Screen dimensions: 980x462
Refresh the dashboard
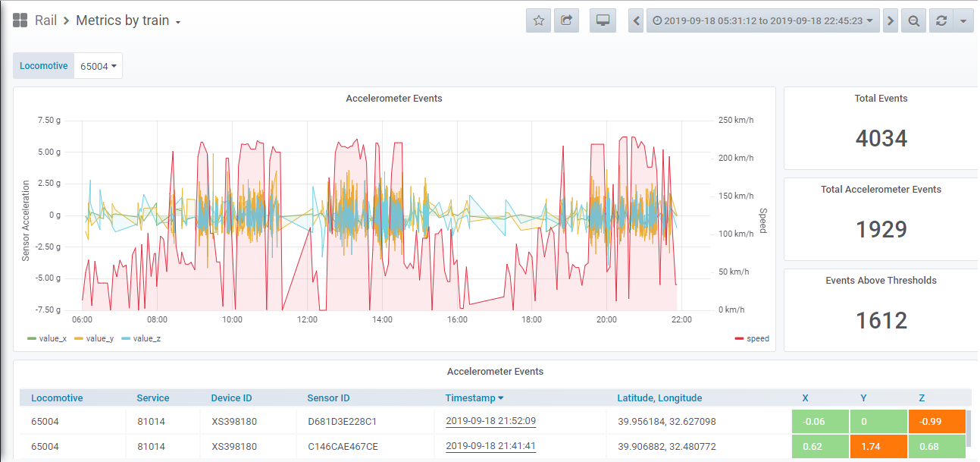(941, 20)
